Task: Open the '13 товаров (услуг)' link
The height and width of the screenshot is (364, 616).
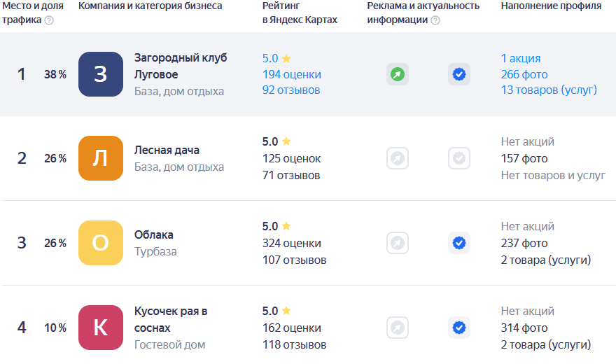Action: click(549, 90)
